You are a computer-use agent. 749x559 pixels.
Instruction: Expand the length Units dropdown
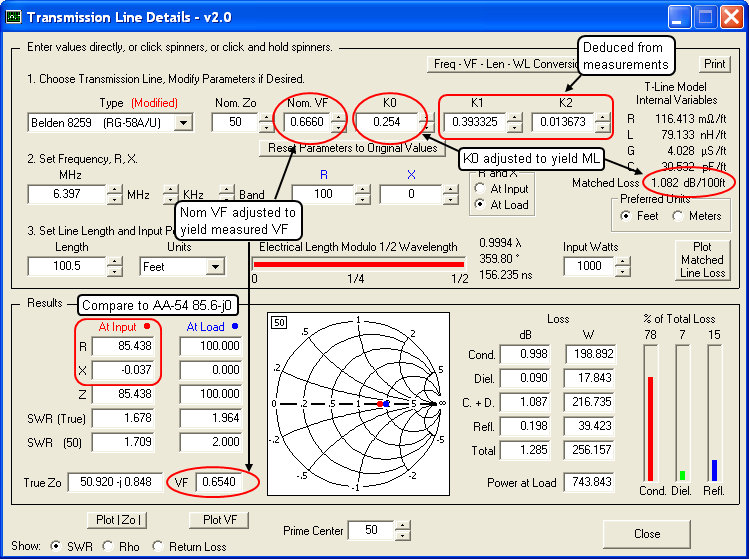point(214,267)
